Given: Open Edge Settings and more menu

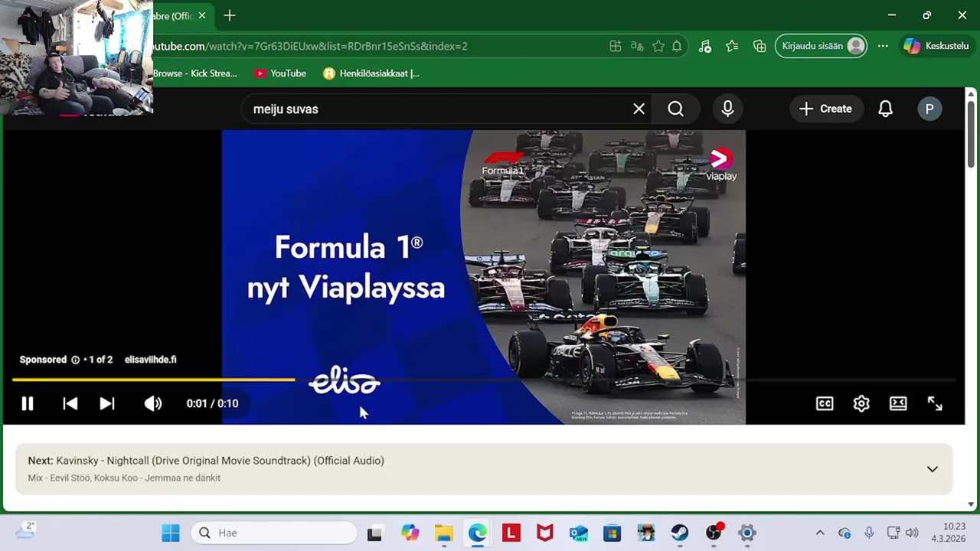Looking at the screenshot, I should pyautogui.click(x=883, y=46).
